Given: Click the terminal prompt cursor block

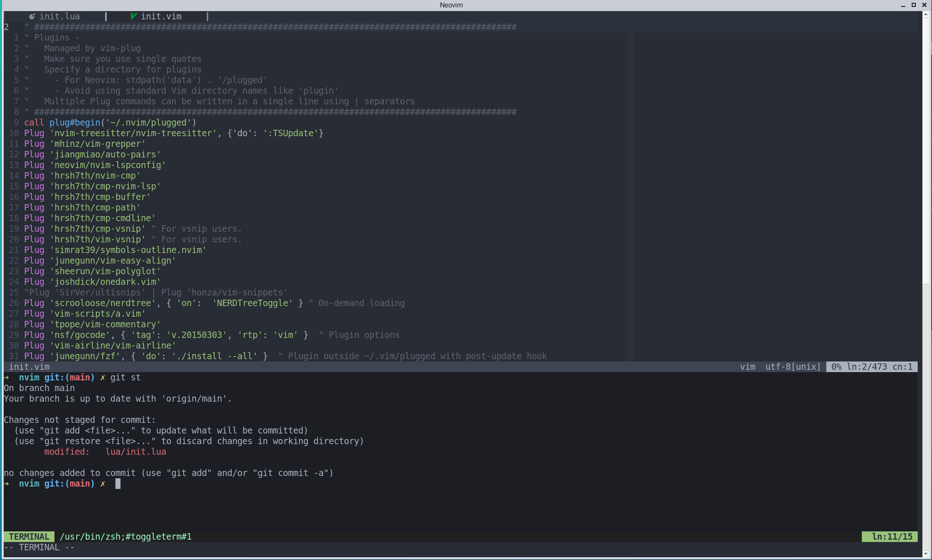Looking at the screenshot, I should (118, 483).
